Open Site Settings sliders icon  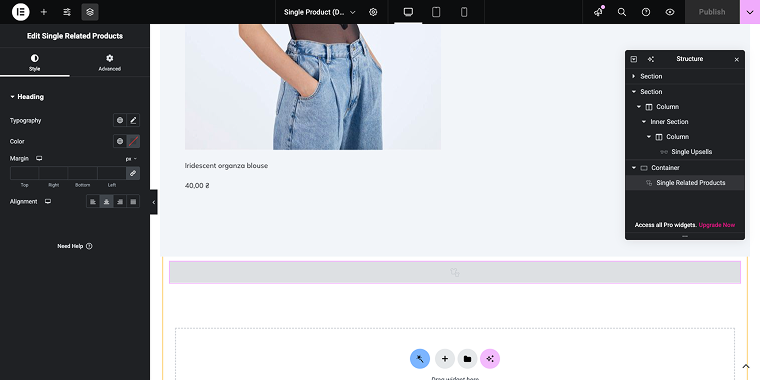(67, 12)
